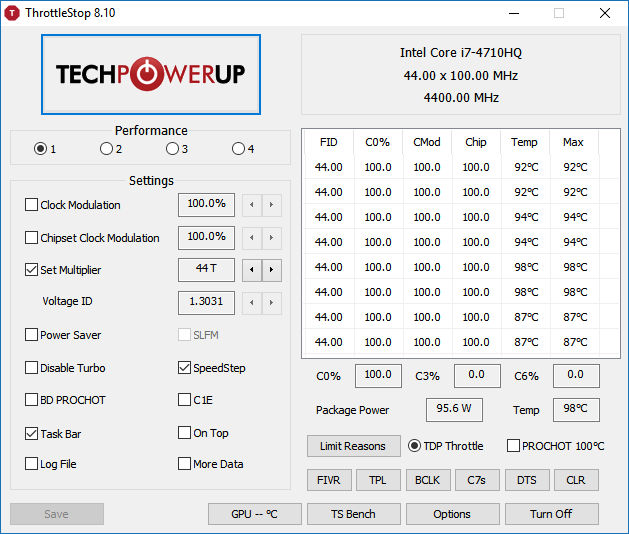Image resolution: width=629 pixels, height=534 pixels.
Task: Click CLR to reset max values
Action: point(576,480)
